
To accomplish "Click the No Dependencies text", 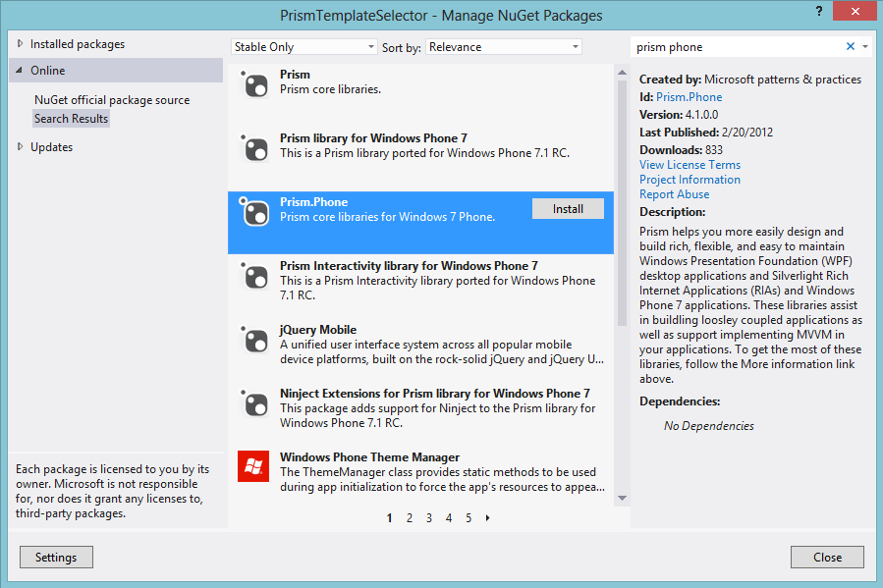I will click(x=708, y=426).
